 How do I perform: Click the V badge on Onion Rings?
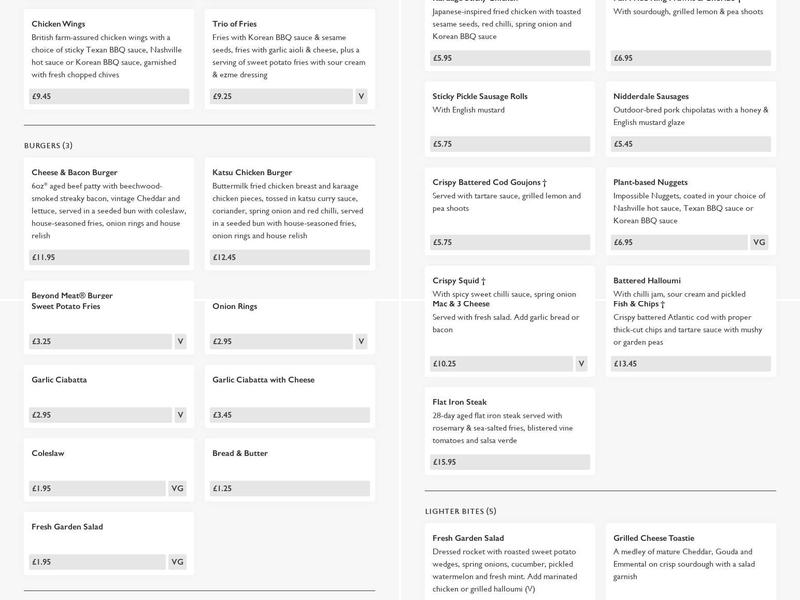click(361, 341)
